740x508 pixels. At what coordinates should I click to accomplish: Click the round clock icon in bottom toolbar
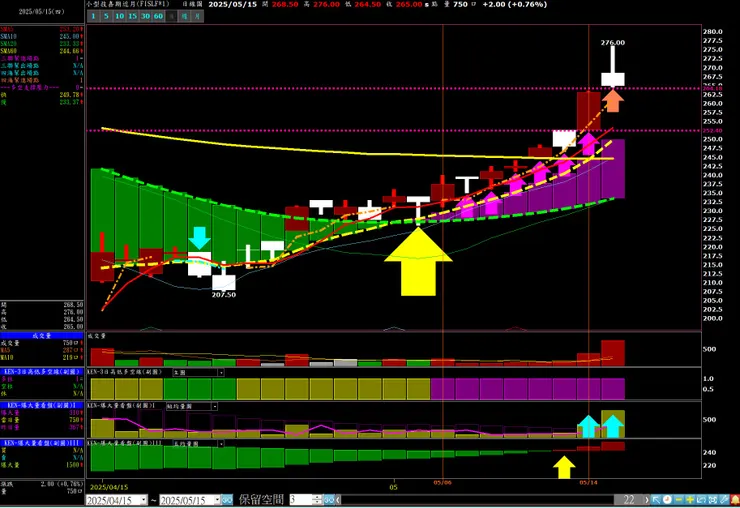[667, 500]
